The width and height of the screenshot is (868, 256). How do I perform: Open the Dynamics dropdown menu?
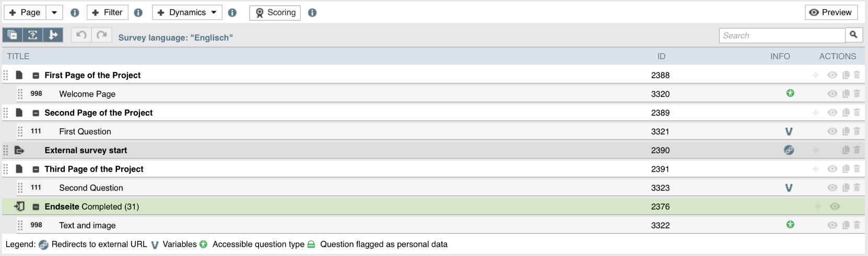tap(187, 13)
